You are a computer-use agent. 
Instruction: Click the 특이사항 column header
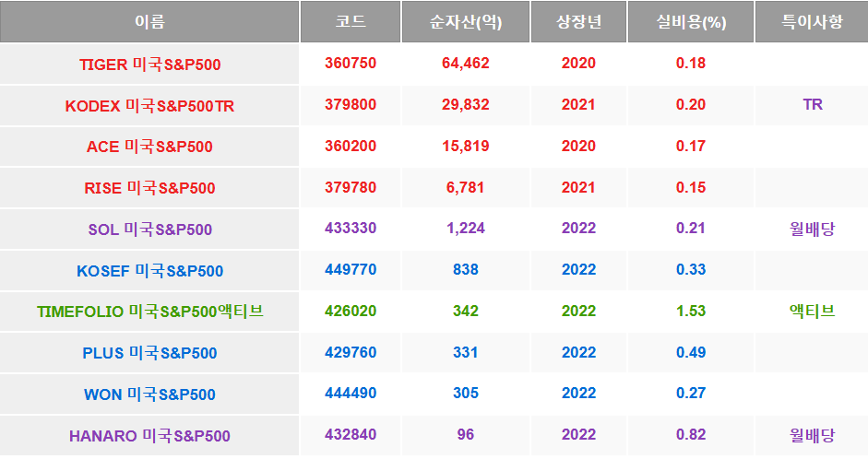tap(812, 21)
